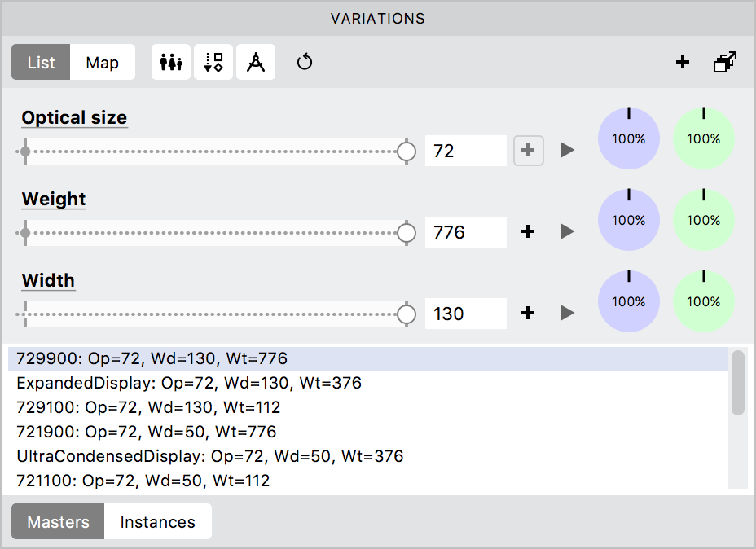This screenshot has height=549, width=756.
Task: Click the family/people icon button
Action: (171, 62)
